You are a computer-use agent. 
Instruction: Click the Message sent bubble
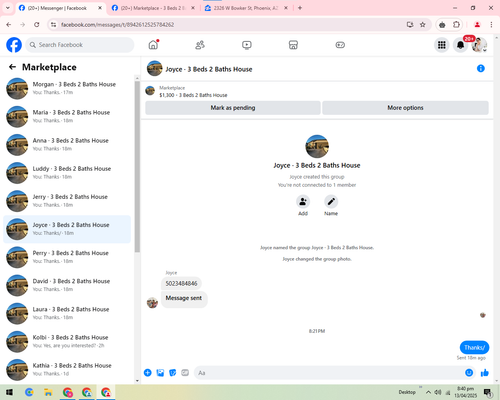tap(184, 298)
